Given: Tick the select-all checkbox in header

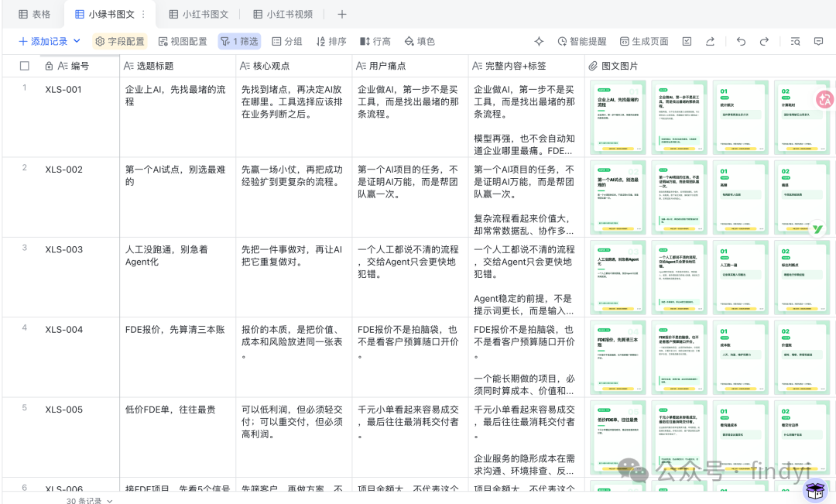Looking at the screenshot, I should click(25, 66).
